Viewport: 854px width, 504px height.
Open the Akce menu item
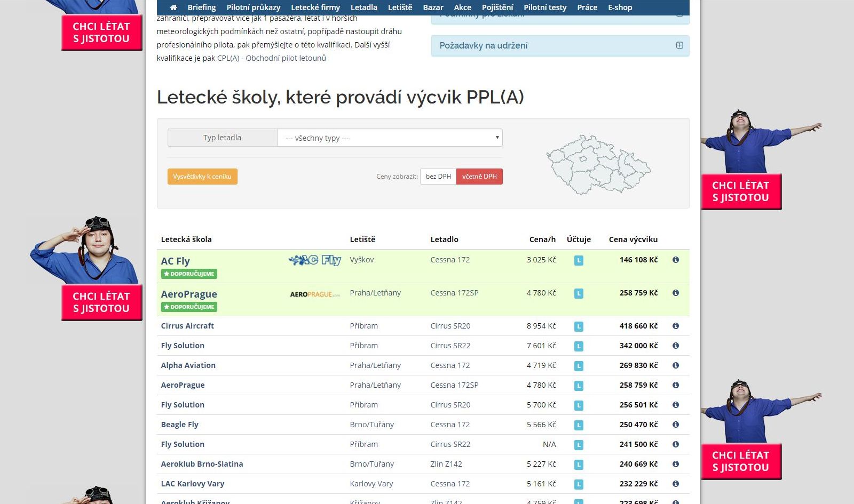[x=463, y=7]
